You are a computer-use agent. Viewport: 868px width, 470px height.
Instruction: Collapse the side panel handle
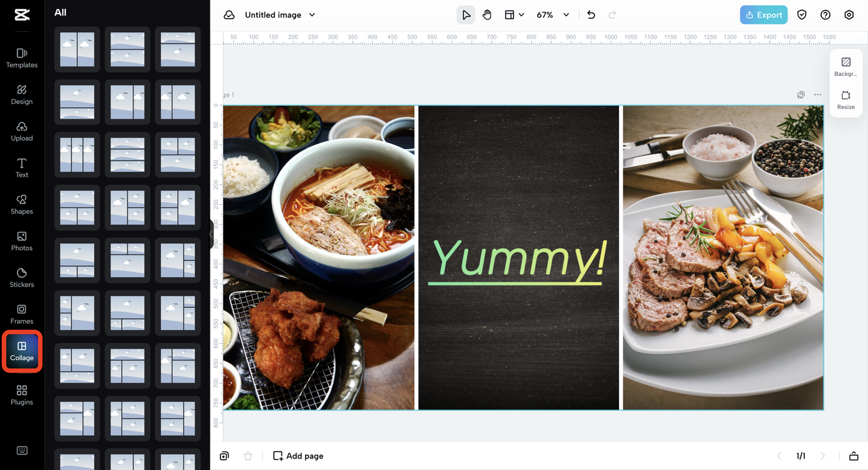(x=211, y=235)
